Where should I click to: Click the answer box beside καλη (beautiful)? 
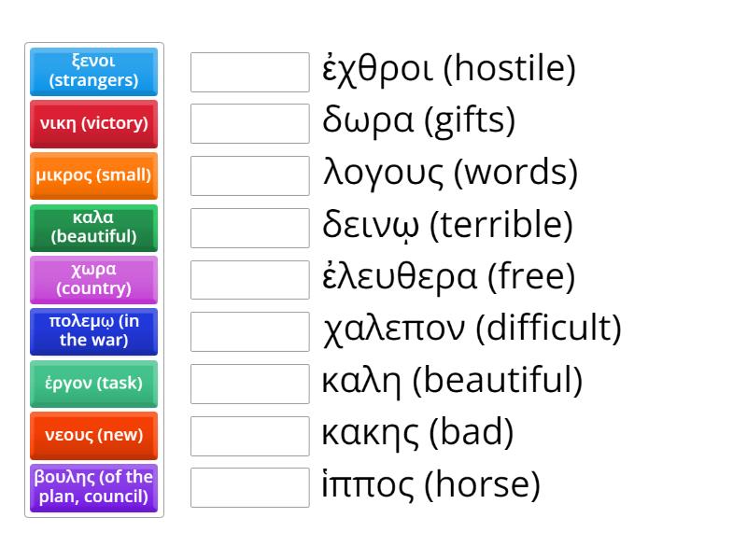pos(247,383)
